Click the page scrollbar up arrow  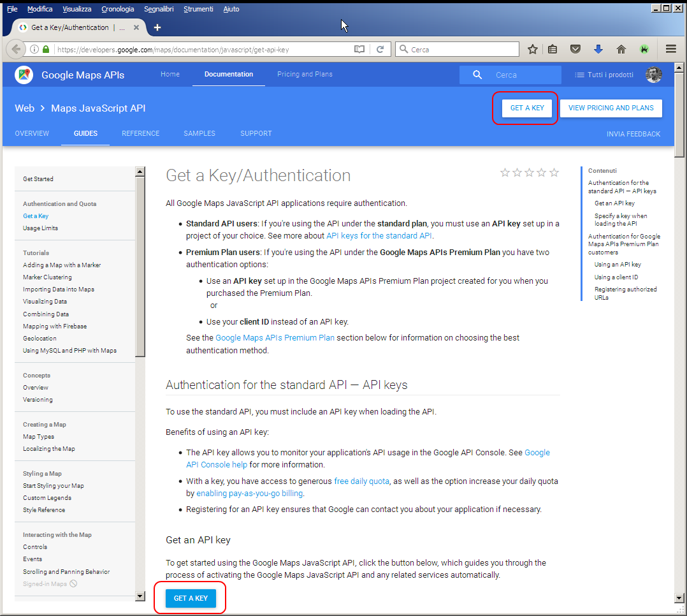pyautogui.click(x=679, y=67)
